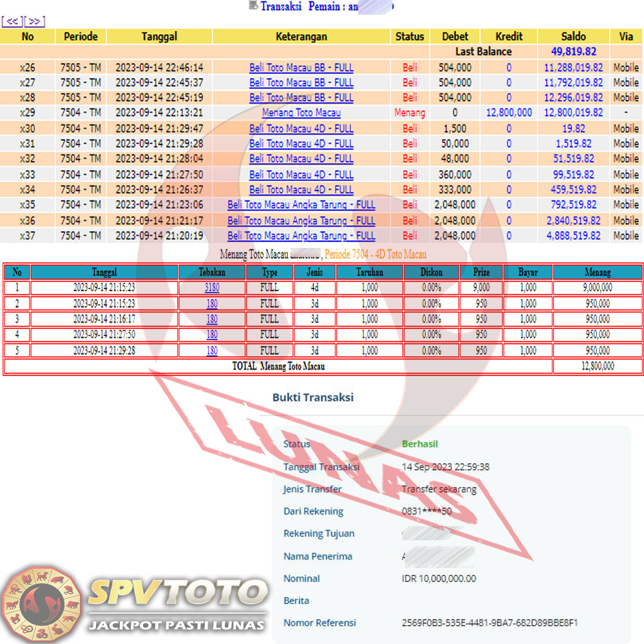Screen dimensions: 644x644
Task: Click the Saldo column header
Action: [573, 37]
